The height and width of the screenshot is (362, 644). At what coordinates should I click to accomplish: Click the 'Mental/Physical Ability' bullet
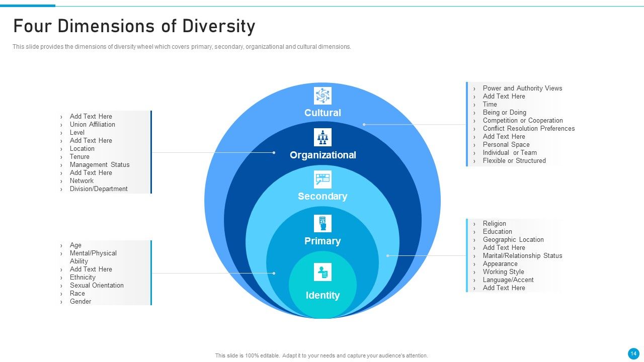point(93,257)
